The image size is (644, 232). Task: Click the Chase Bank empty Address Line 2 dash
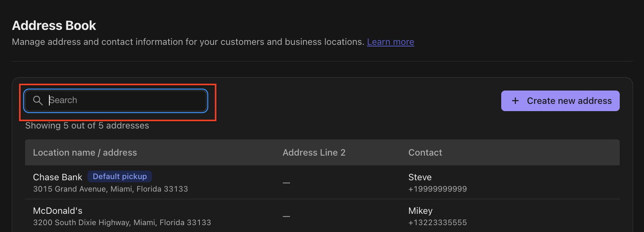tap(286, 183)
